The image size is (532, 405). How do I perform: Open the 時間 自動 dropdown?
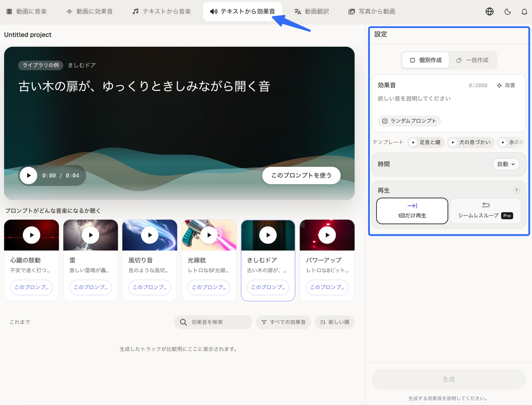(x=506, y=164)
